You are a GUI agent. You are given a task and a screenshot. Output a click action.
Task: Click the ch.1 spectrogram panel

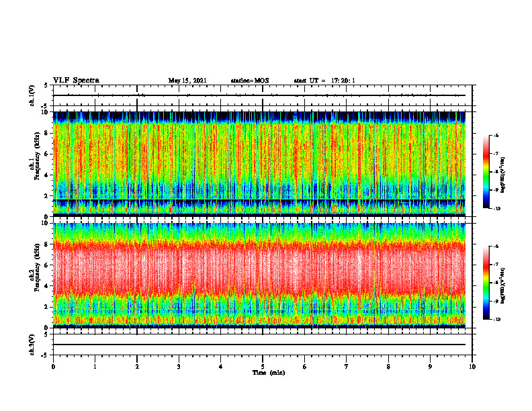click(x=259, y=164)
